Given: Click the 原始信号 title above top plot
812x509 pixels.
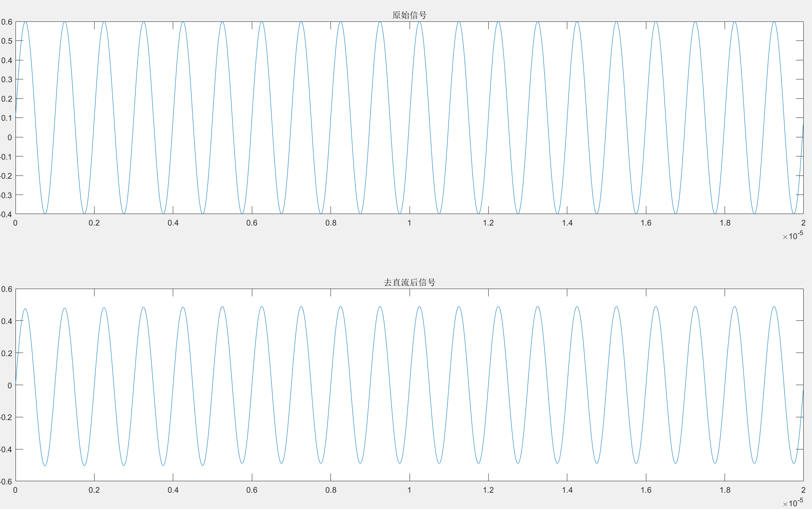Looking at the screenshot, I should 409,15.
